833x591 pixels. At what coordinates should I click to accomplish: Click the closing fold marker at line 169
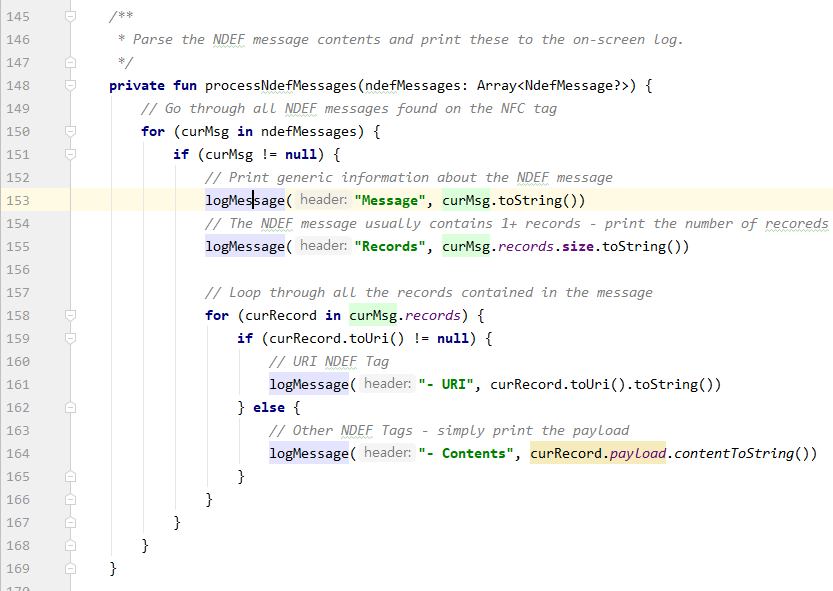(x=70, y=569)
